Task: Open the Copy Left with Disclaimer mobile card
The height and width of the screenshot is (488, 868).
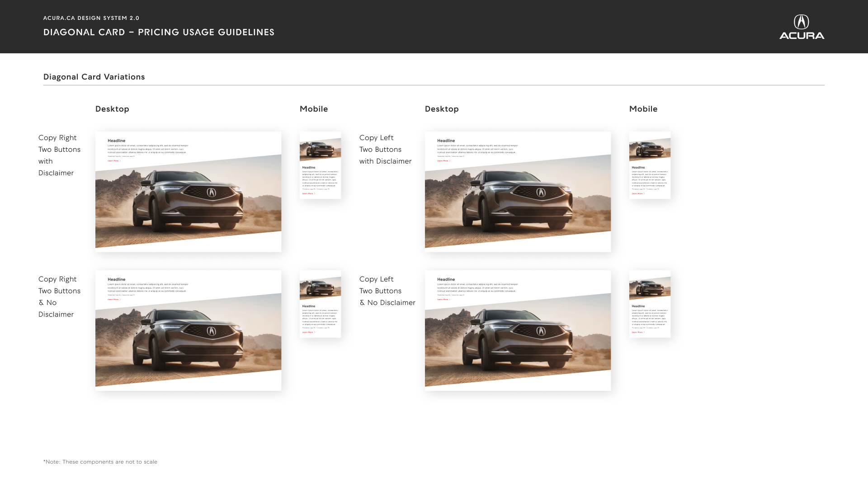Action: point(650,165)
